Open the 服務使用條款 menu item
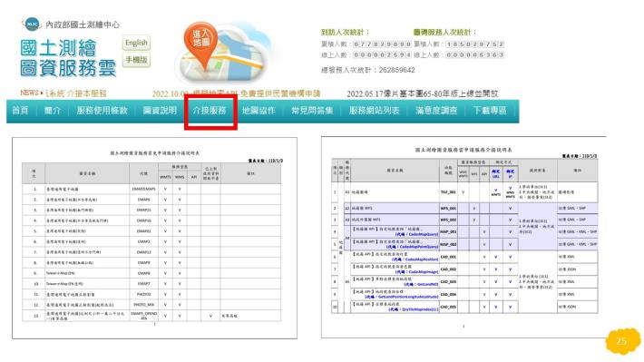Image resolution: width=644 pixels, height=362 pixels. click(x=102, y=111)
